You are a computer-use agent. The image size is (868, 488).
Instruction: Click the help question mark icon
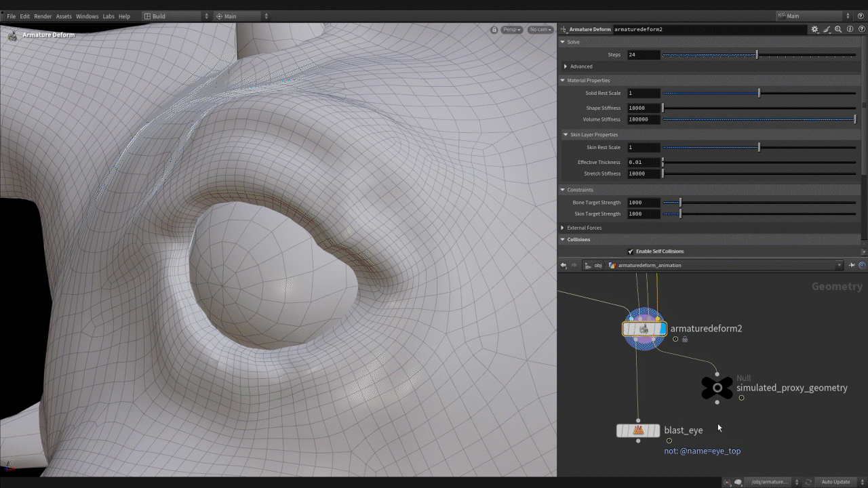click(861, 30)
